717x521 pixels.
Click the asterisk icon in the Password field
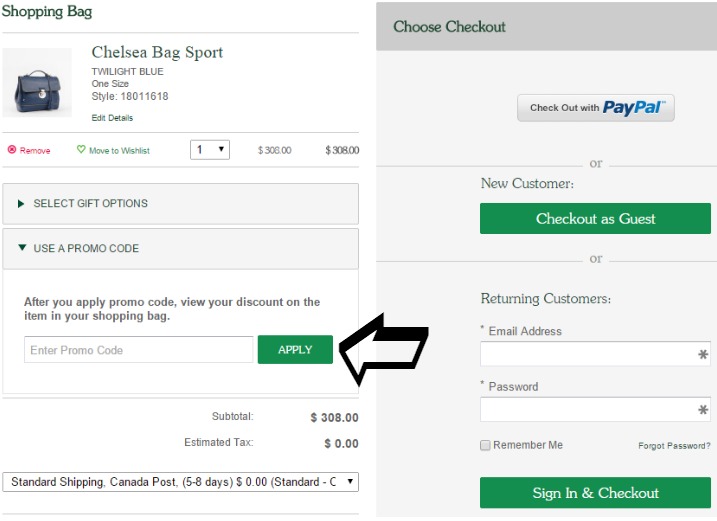pyautogui.click(x=703, y=409)
